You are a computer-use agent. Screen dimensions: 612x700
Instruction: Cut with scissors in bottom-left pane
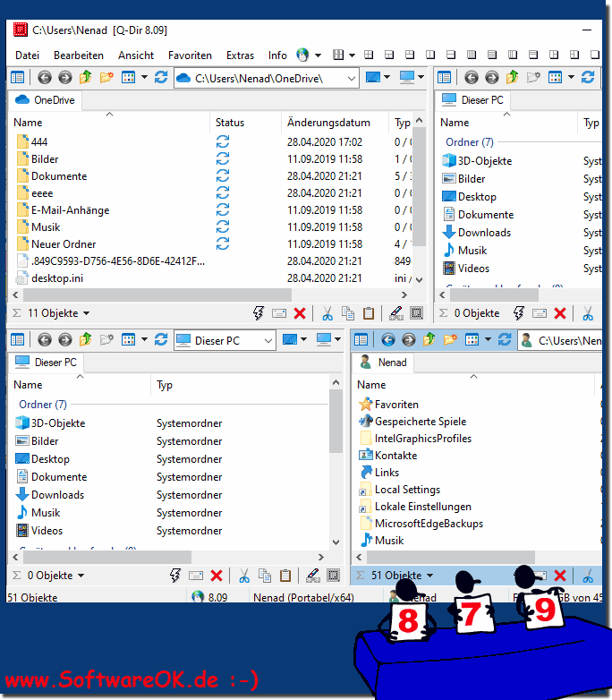pyautogui.click(x=244, y=576)
